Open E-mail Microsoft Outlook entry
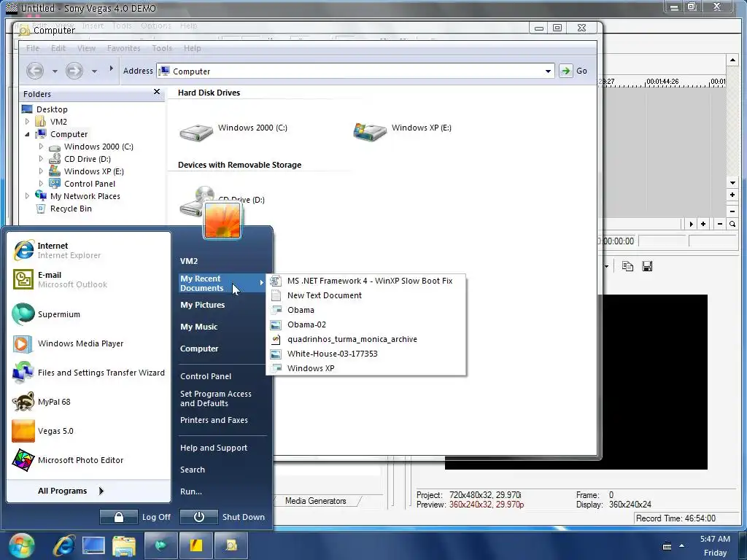This screenshot has height=560, width=747. click(88, 279)
